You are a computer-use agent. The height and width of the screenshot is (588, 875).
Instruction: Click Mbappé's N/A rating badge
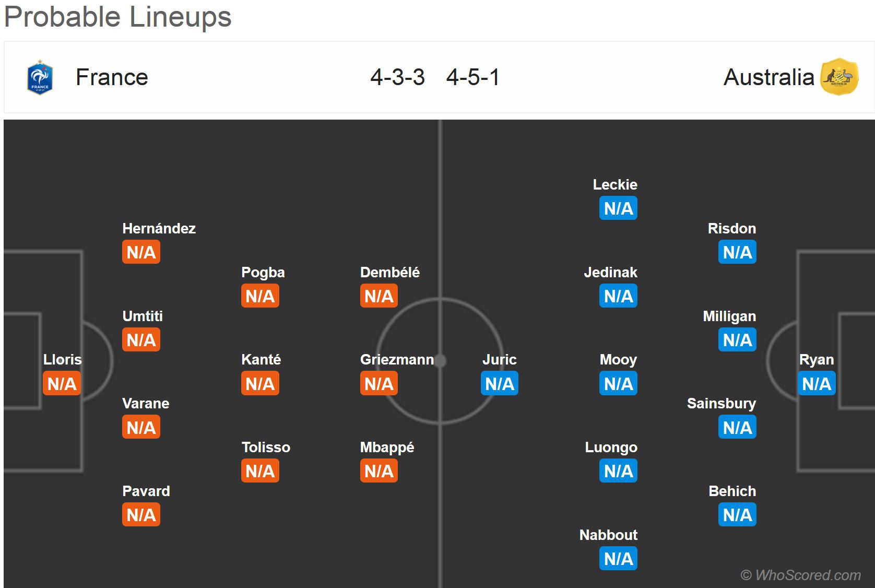tap(379, 471)
